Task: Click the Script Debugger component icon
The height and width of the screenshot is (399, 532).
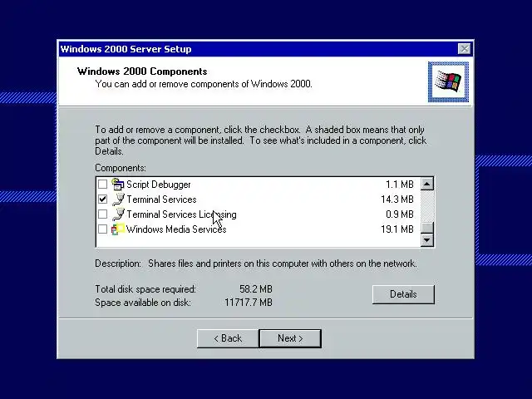Action: coord(118,185)
